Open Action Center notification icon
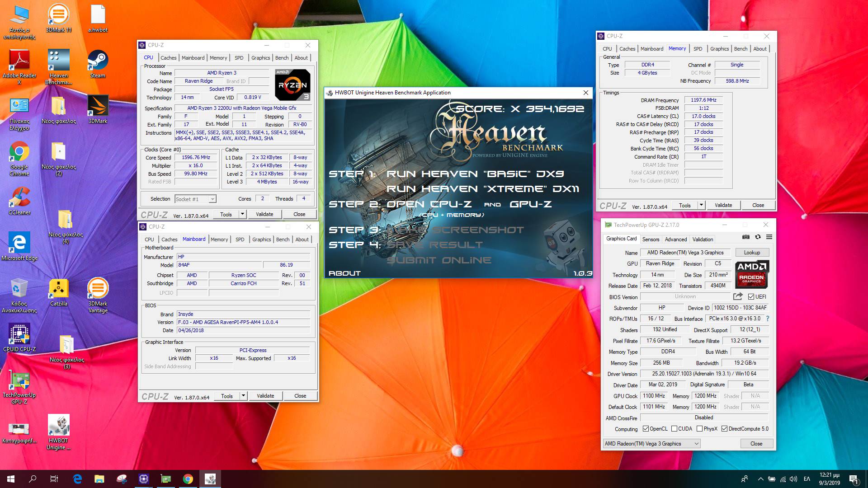Image resolution: width=868 pixels, height=488 pixels. tap(853, 479)
